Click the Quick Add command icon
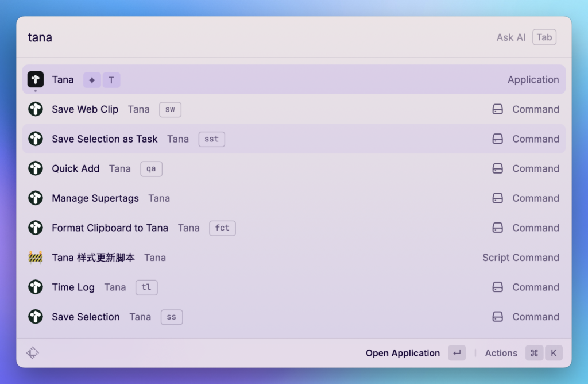This screenshot has width=588, height=384. [36, 168]
